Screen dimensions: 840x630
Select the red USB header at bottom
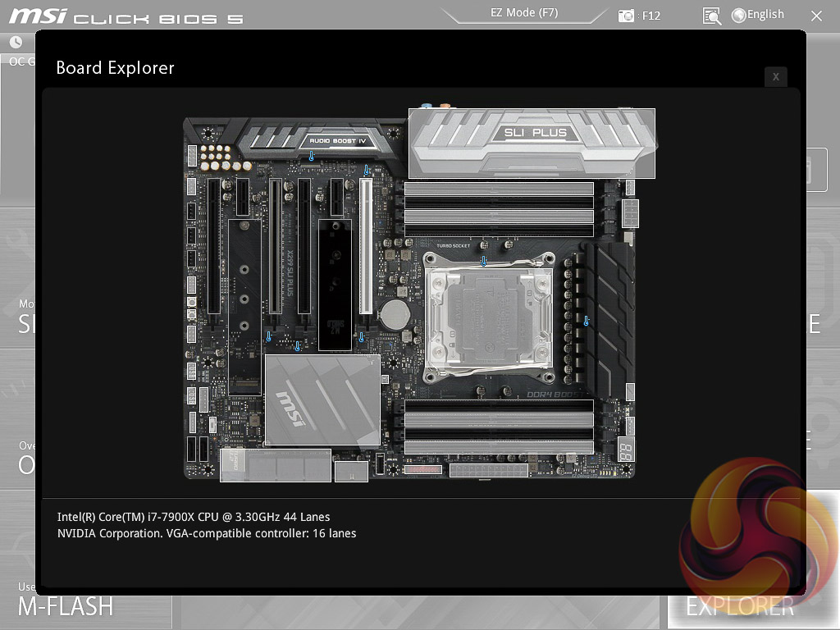pyautogui.click(x=423, y=470)
